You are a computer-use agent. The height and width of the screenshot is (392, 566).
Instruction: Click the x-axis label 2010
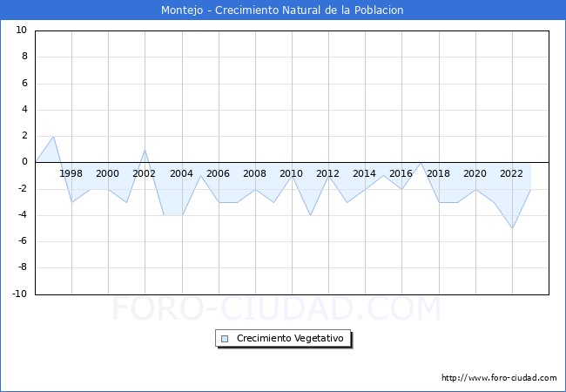click(x=292, y=173)
